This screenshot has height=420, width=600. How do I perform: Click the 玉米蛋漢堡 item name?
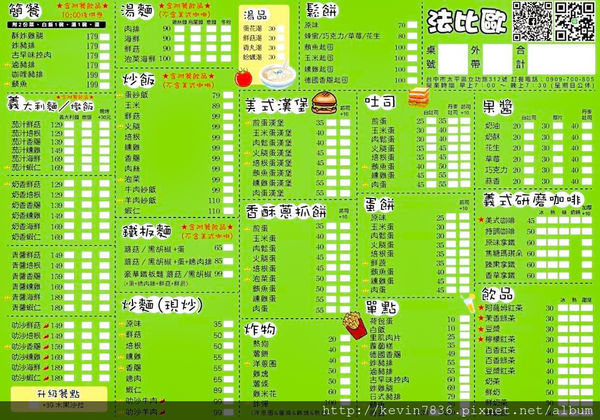point(272,133)
